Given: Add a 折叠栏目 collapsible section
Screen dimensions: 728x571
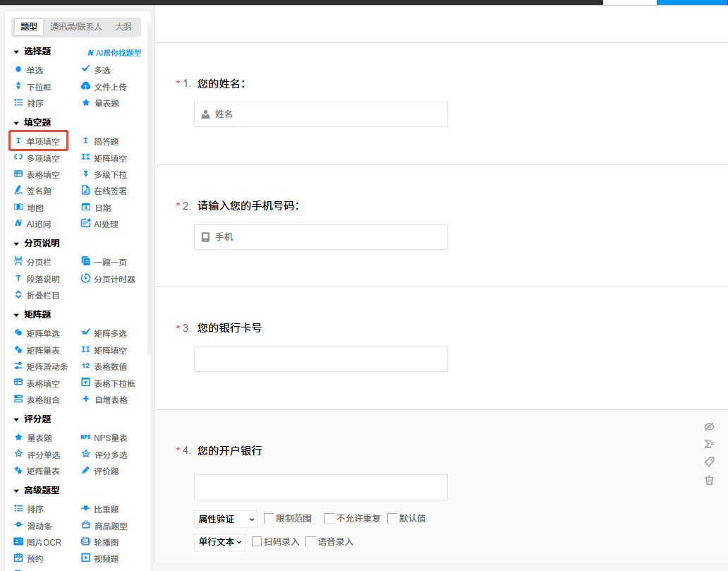Looking at the screenshot, I should (37, 296).
